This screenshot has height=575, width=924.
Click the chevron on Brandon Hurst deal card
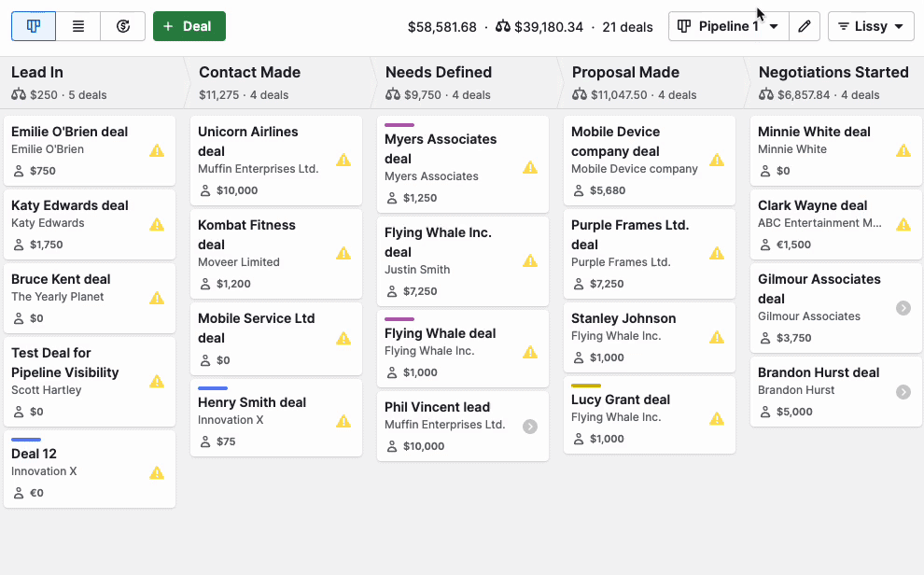click(x=903, y=391)
